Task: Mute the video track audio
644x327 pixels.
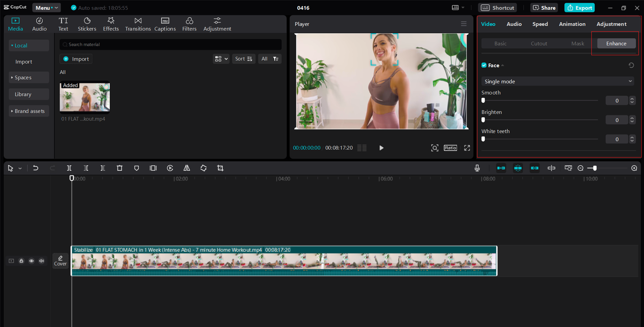Action: pyautogui.click(x=42, y=261)
